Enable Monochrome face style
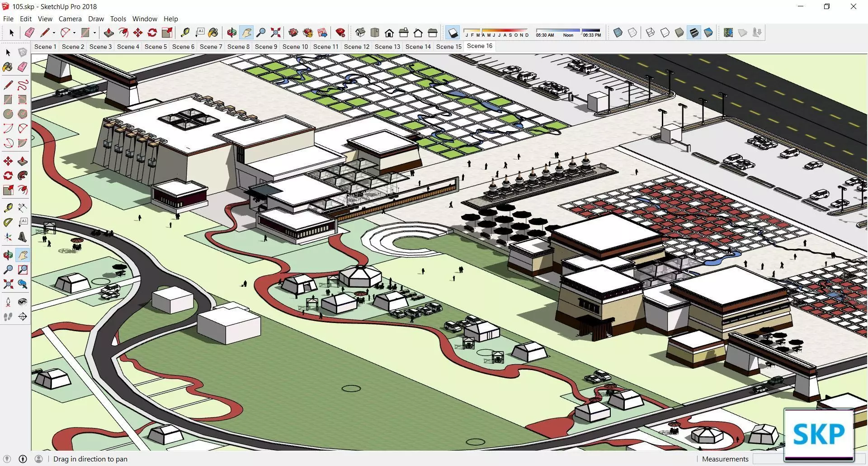The width and height of the screenshot is (868, 466). (708, 33)
